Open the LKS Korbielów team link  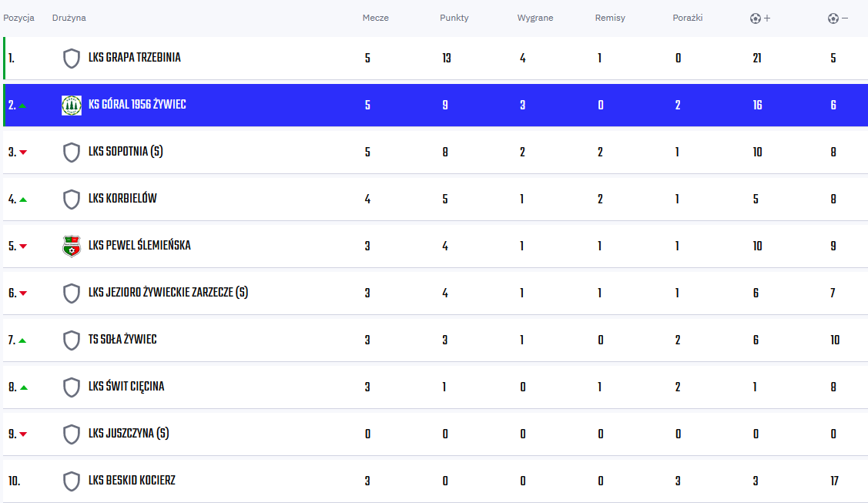point(122,199)
